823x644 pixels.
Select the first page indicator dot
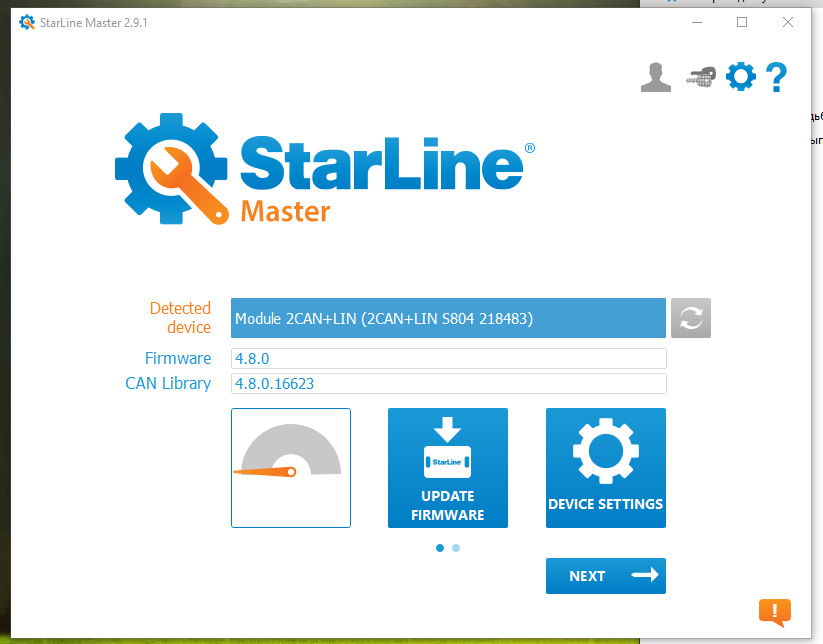[x=440, y=548]
